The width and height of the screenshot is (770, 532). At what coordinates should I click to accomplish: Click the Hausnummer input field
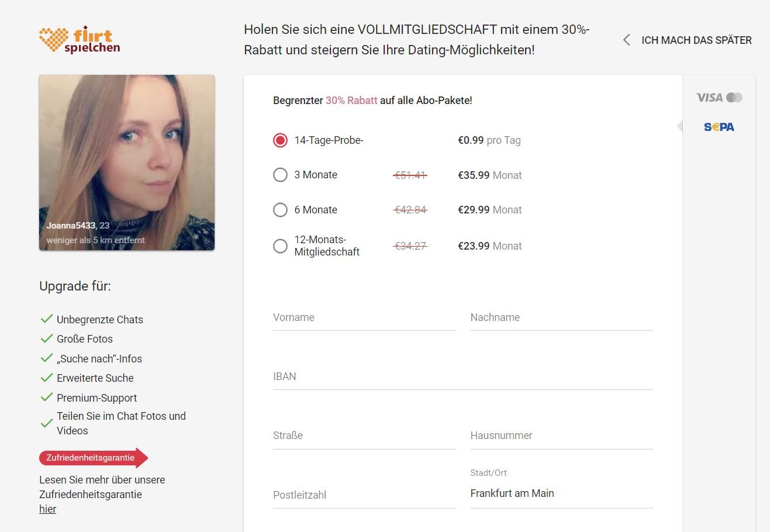(561, 436)
